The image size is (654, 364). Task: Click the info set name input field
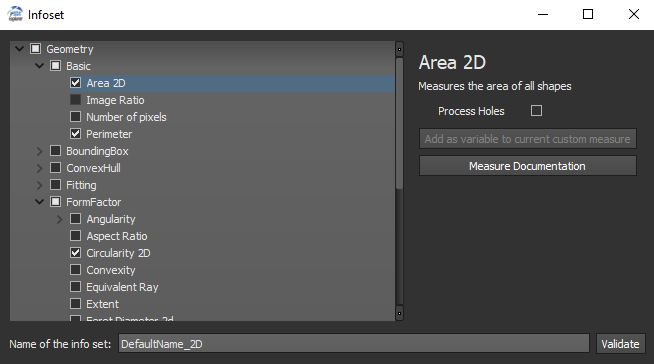pos(354,344)
